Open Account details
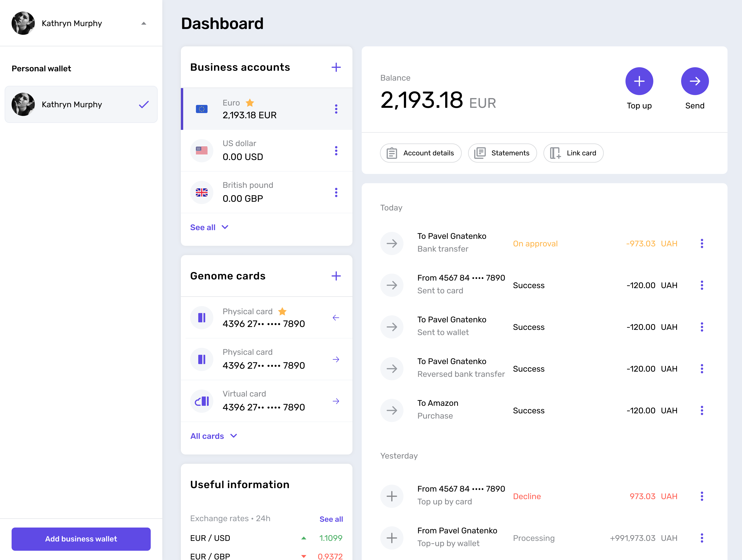The width and height of the screenshot is (742, 560). (420, 153)
